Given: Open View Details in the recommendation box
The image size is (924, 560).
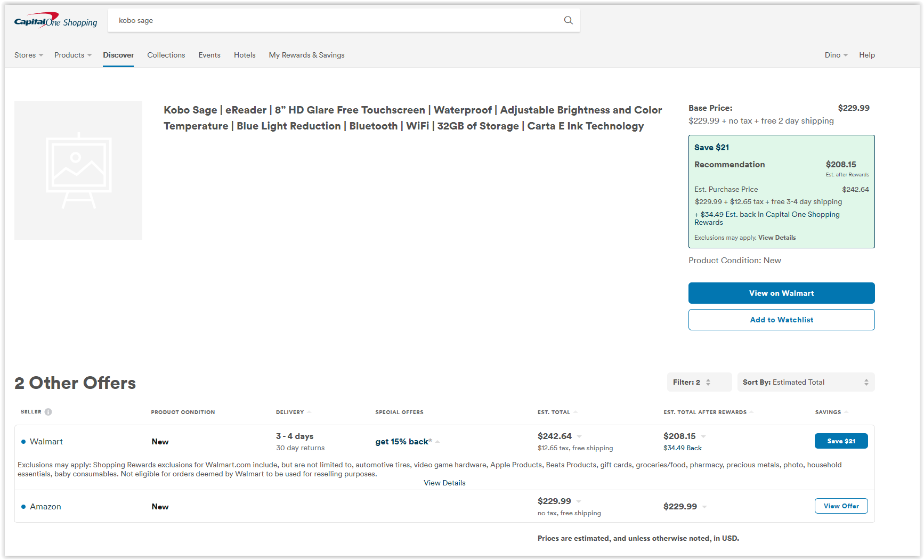Looking at the screenshot, I should point(777,238).
